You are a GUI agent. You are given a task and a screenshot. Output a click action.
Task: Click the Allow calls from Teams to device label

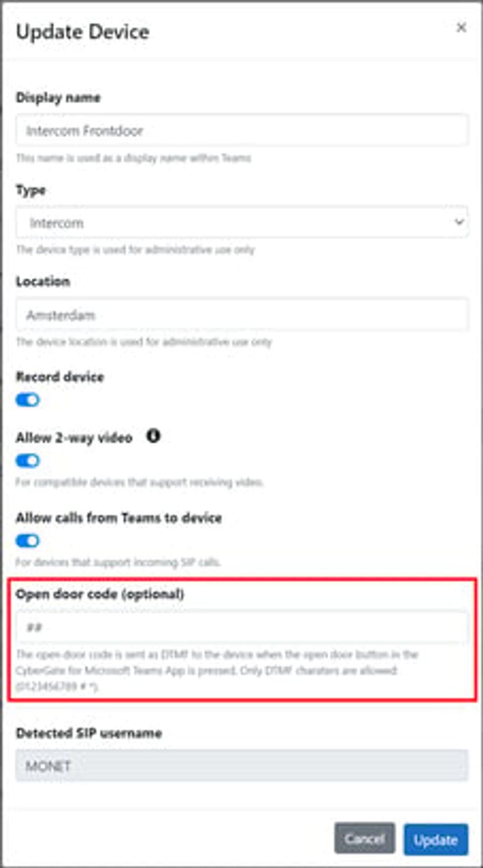click(x=119, y=518)
